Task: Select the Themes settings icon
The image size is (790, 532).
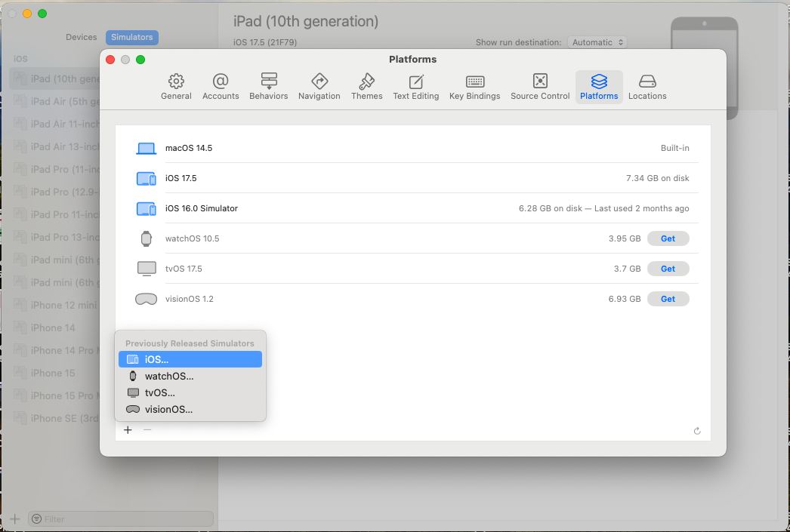Action: click(x=366, y=87)
